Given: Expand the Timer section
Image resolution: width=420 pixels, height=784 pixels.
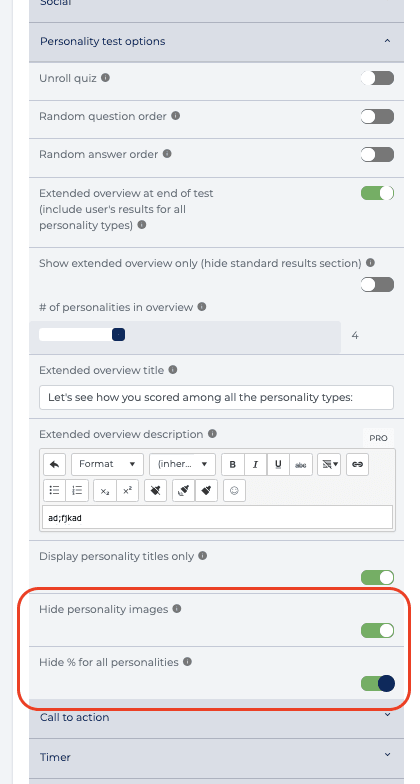Looking at the screenshot, I should coord(216,757).
